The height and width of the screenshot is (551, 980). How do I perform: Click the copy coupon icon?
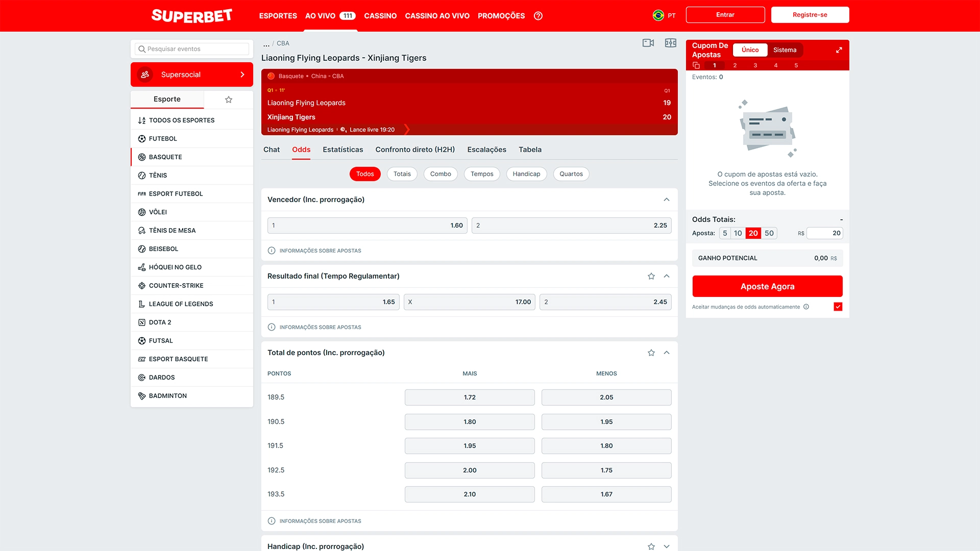click(696, 65)
